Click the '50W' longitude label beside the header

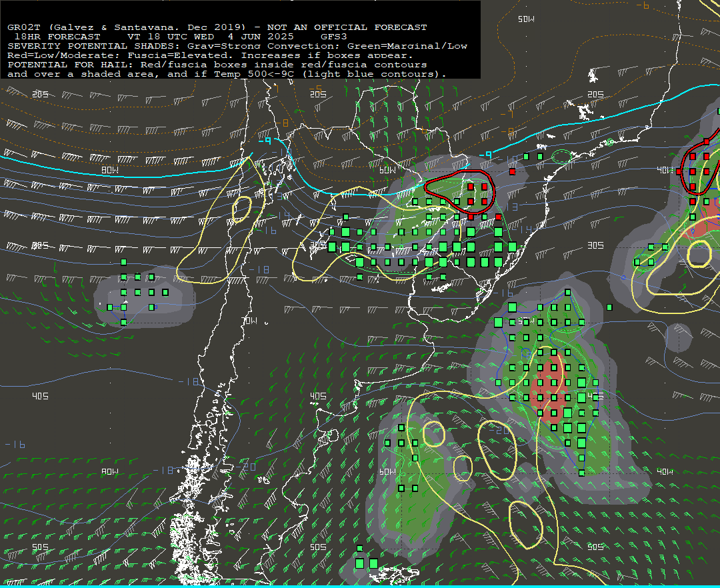pos(526,19)
